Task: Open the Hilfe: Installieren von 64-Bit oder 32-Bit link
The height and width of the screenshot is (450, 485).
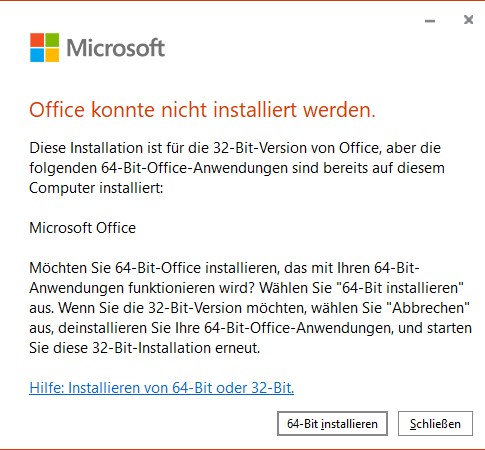Action: coord(162,388)
